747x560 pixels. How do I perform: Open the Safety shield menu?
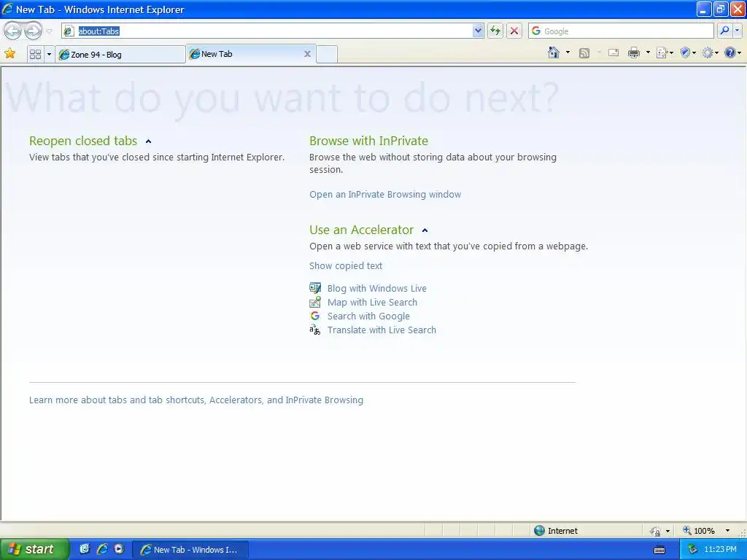pos(688,52)
